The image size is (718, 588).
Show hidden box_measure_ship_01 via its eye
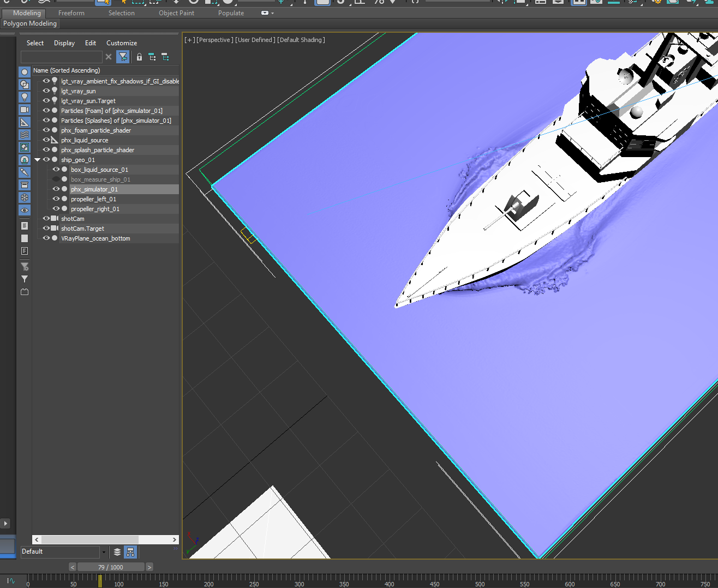pos(56,179)
